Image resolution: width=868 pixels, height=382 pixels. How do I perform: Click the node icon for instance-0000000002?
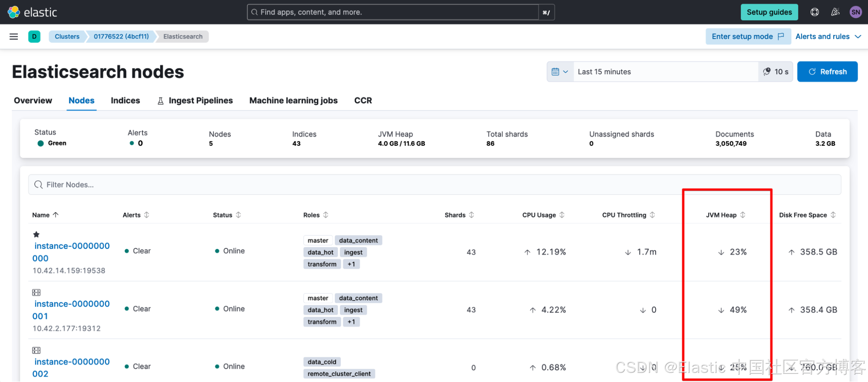pos(36,350)
